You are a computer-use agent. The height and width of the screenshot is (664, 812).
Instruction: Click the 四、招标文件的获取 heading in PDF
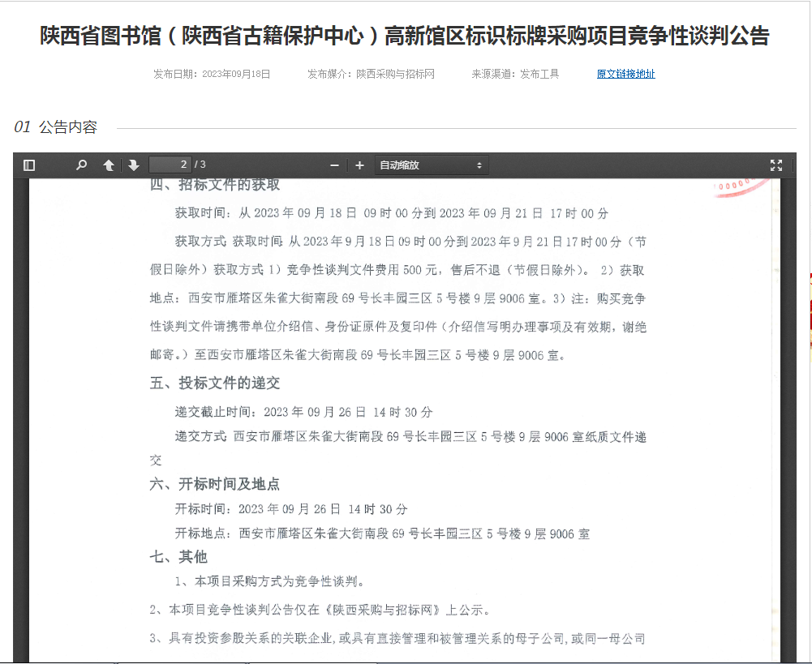tap(215, 185)
